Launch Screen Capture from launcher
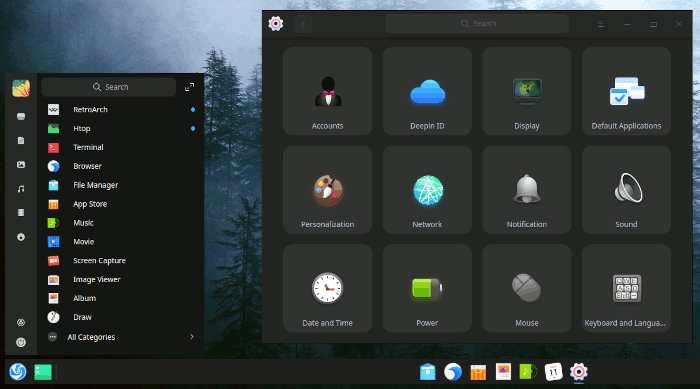Image resolution: width=700 pixels, height=389 pixels. [121, 260]
